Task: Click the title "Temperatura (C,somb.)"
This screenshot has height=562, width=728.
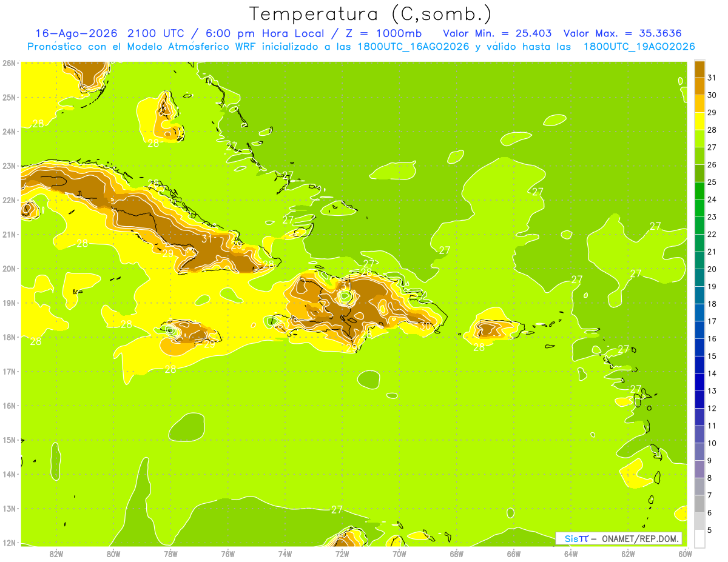Action: pos(371,15)
